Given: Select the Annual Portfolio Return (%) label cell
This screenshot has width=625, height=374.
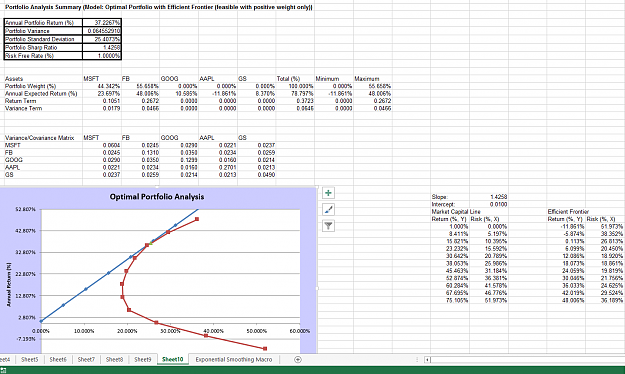Looking at the screenshot, I should (43, 23).
